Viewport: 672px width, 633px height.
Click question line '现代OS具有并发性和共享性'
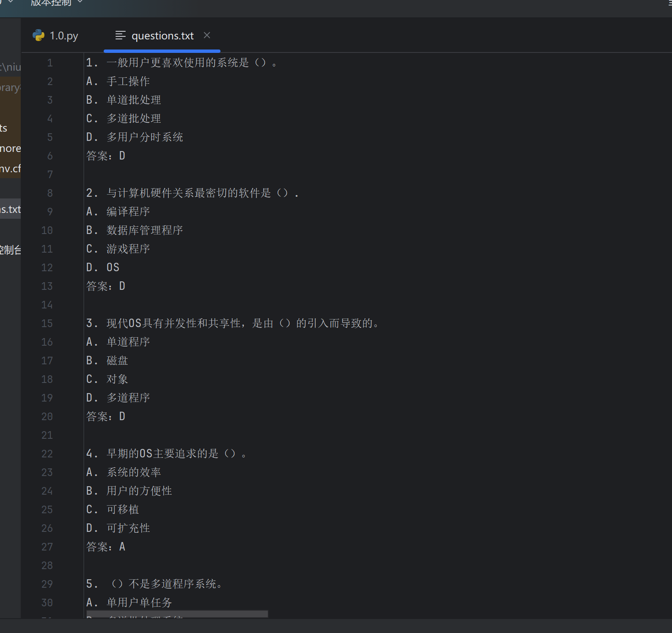click(x=232, y=323)
